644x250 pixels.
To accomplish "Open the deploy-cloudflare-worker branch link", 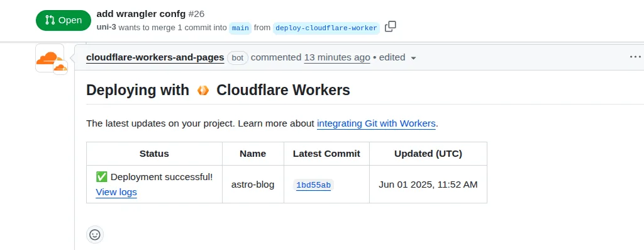I will pos(326,28).
